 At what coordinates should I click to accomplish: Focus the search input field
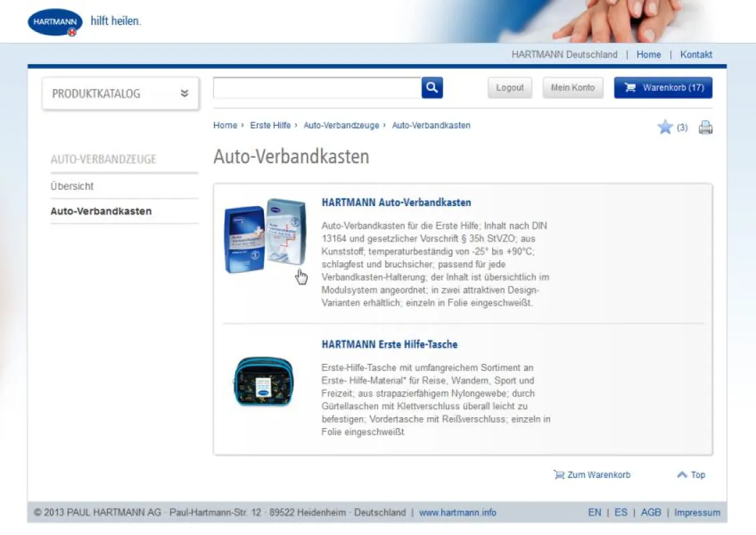coord(318,88)
